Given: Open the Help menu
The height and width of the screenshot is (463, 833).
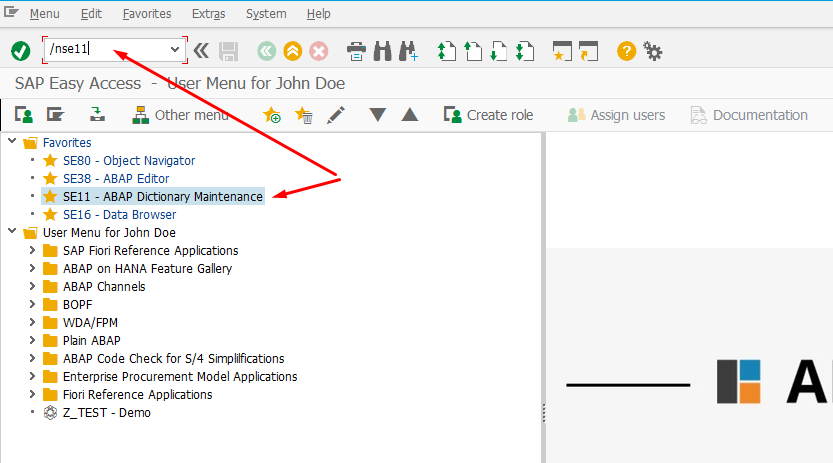Looking at the screenshot, I should [x=319, y=14].
